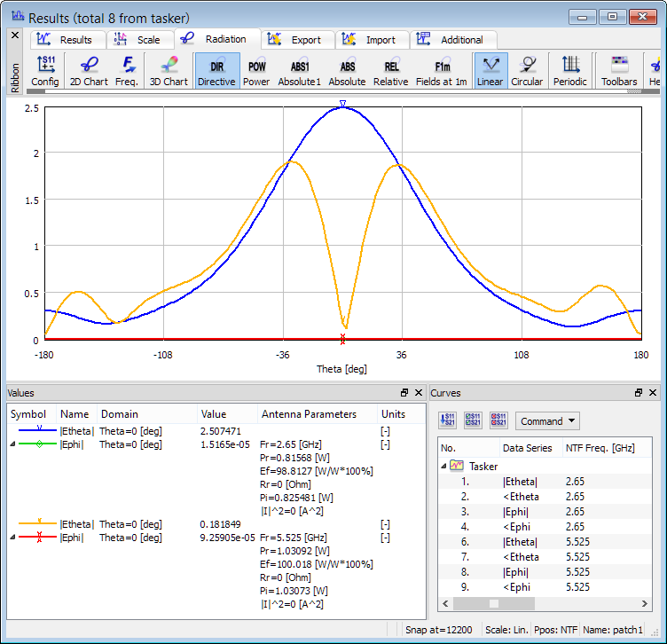
Task: Close the Ribbon panel
Action: pyautogui.click(x=14, y=35)
